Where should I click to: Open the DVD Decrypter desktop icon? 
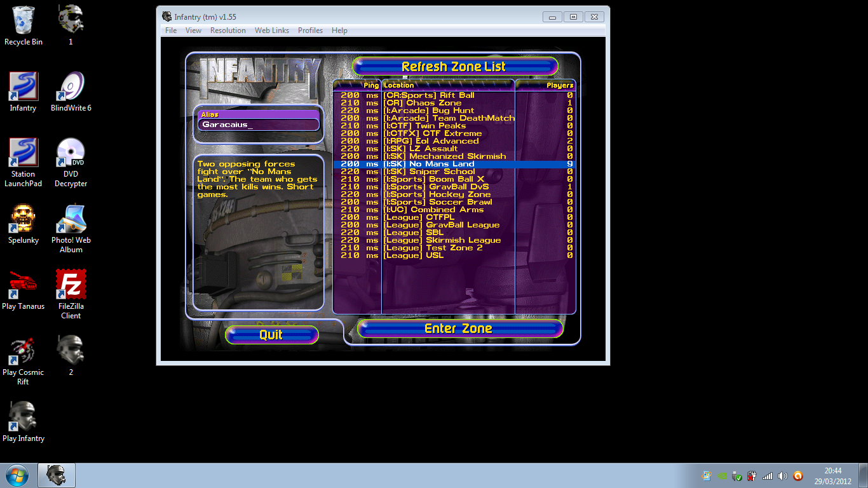click(x=71, y=153)
